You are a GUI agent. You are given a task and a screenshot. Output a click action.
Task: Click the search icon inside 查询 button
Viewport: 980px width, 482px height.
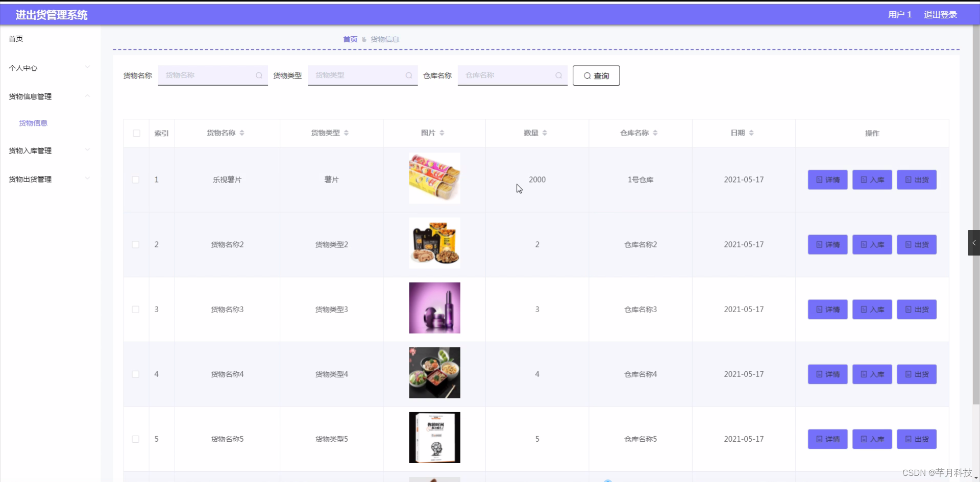click(x=588, y=75)
